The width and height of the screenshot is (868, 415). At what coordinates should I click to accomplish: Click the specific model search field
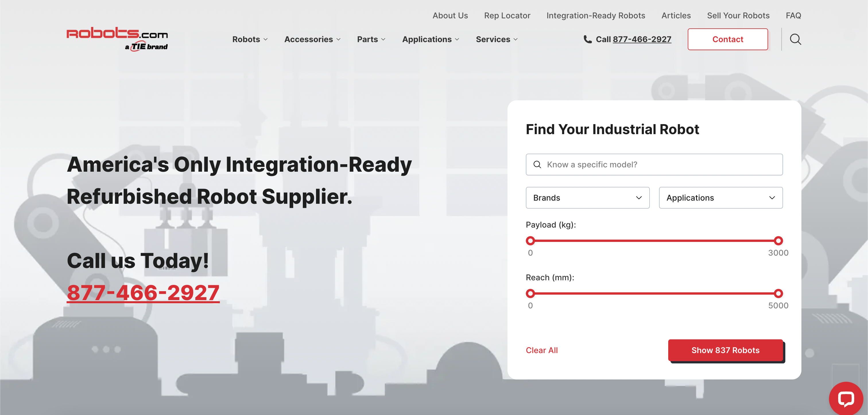tap(654, 165)
